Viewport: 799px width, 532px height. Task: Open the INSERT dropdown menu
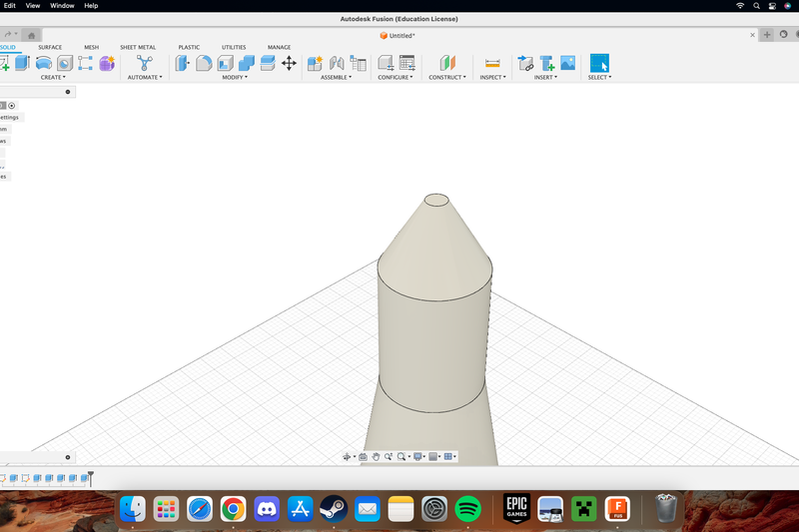tap(545, 78)
